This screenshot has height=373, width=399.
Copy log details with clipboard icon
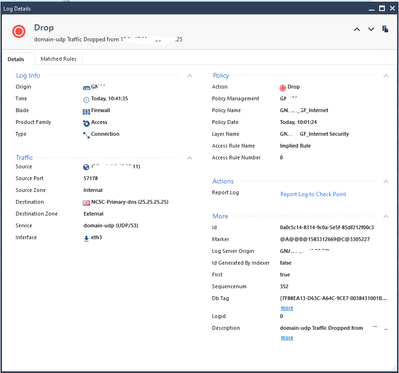[385, 29]
